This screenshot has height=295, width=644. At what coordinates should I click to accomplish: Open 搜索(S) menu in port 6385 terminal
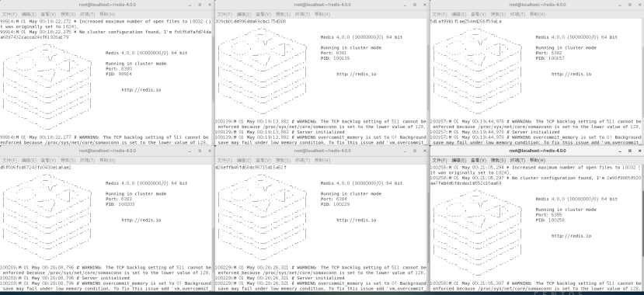[498, 160]
